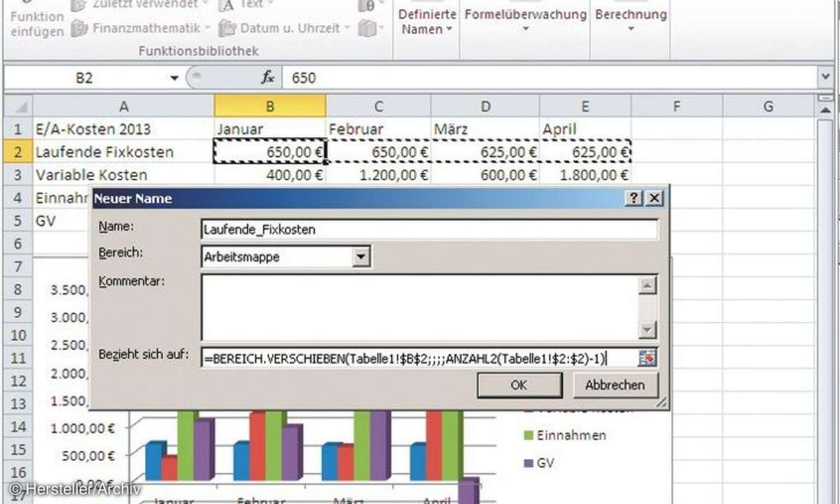Screen dimensions: 840x504
Task: Open the Bereich dropdown showing Arbeitsmappe
Action: click(286, 257)
